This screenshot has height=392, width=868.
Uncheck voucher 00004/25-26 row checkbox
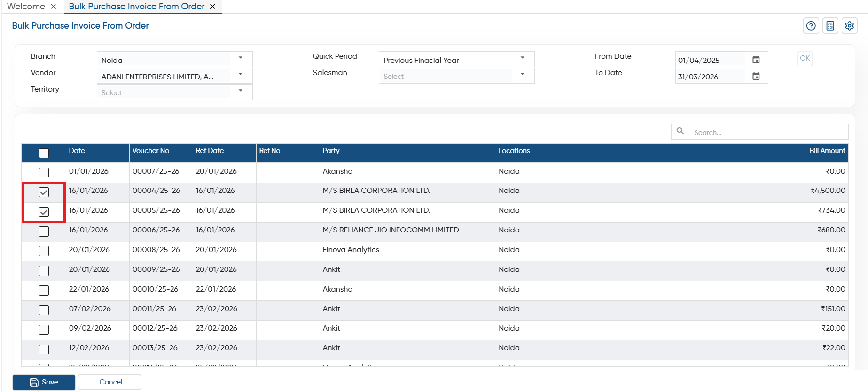[x=44, y=192]
